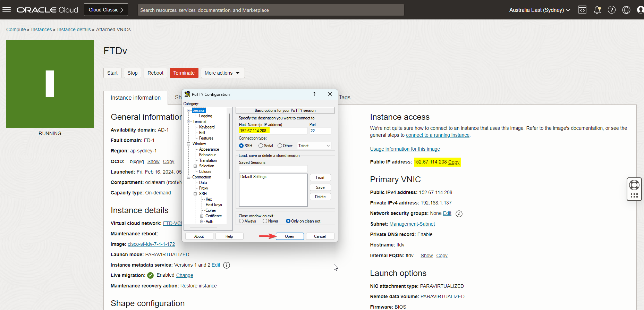Open the Management-Subnet link
This screenshot has height=310, width=644.
[x=412, y=224]
